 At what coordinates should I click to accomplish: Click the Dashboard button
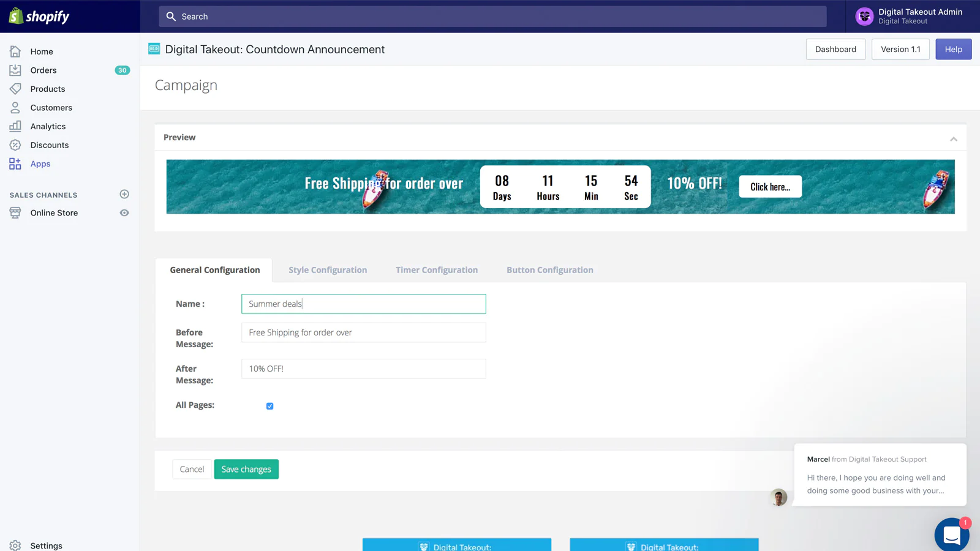(x=835, y=49)
